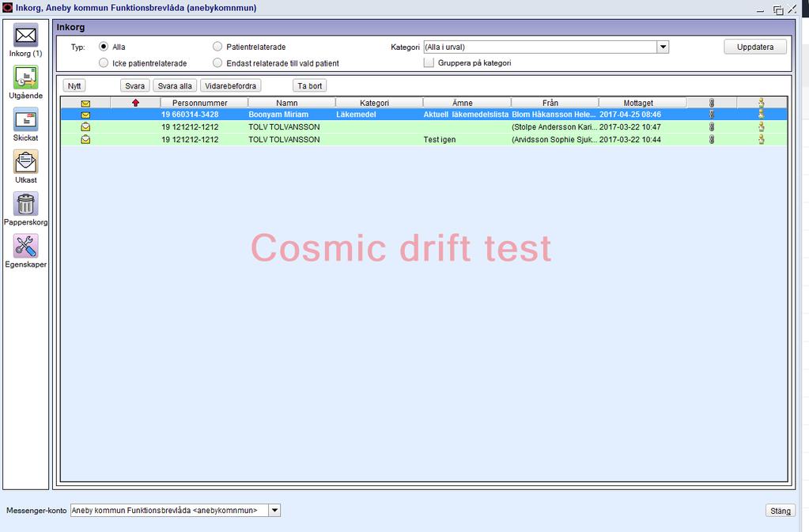This screenshot has height=532, width=809.
Task: Open the Utgående outgoing messages icon
Action: [26, 77]
